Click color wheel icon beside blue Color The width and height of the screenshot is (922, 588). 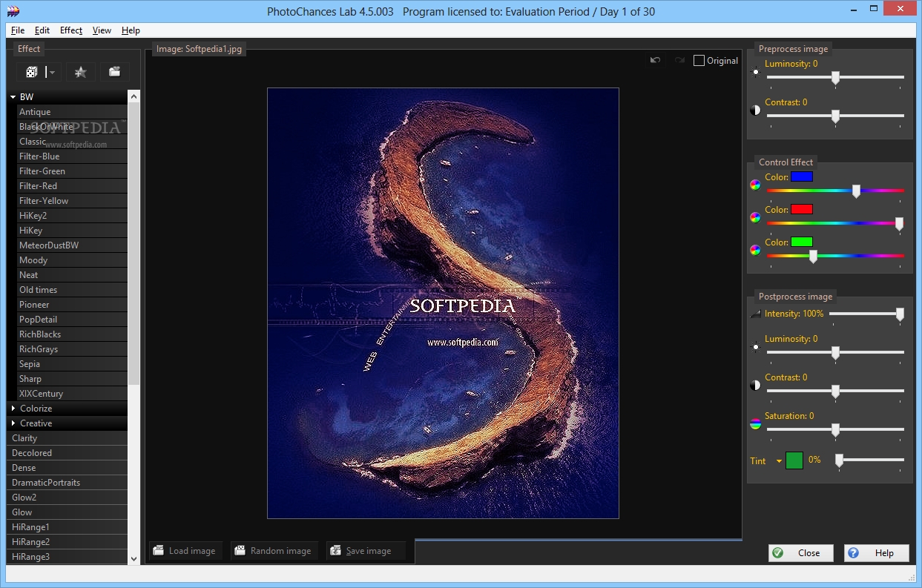(755, 185)
